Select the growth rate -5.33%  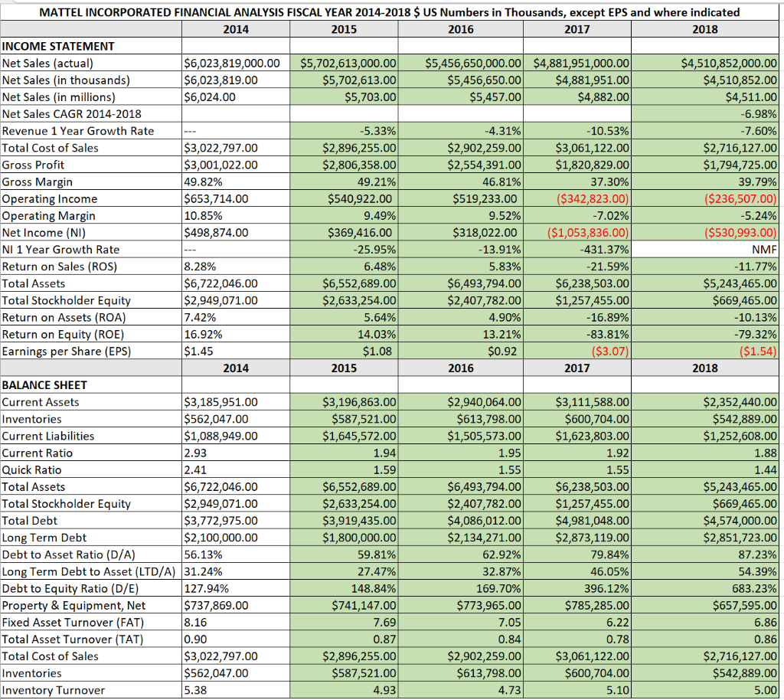377,132
